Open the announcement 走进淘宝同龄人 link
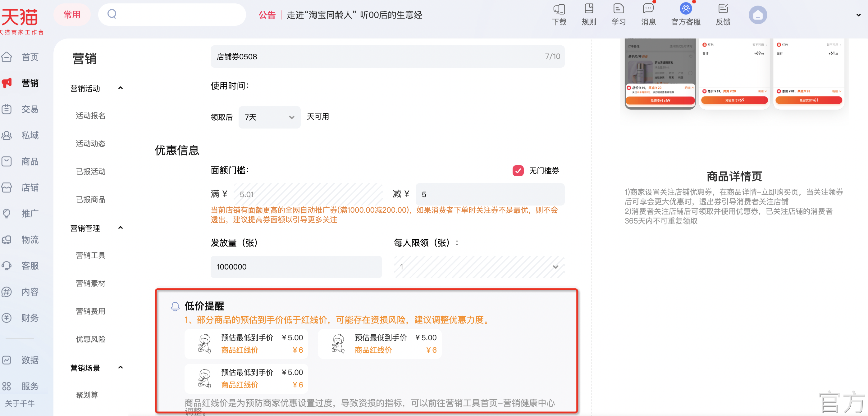The image size is (868, 416). 354,15
